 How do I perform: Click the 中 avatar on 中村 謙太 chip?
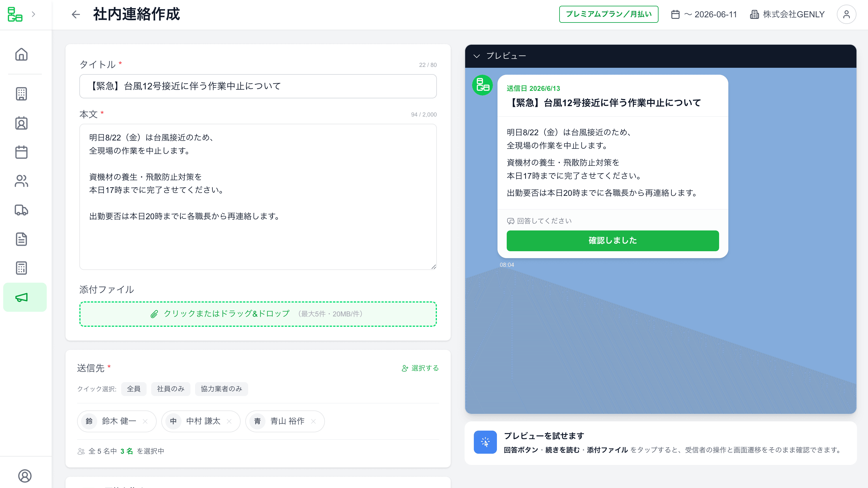[173, 421]
